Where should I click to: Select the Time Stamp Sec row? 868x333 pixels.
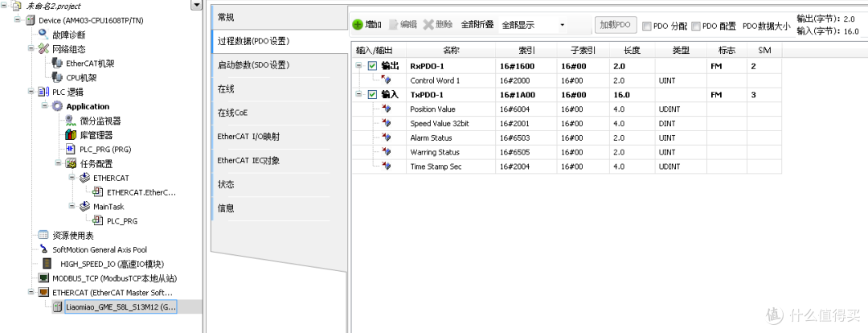pyautogui.click(x=567, y=166)
